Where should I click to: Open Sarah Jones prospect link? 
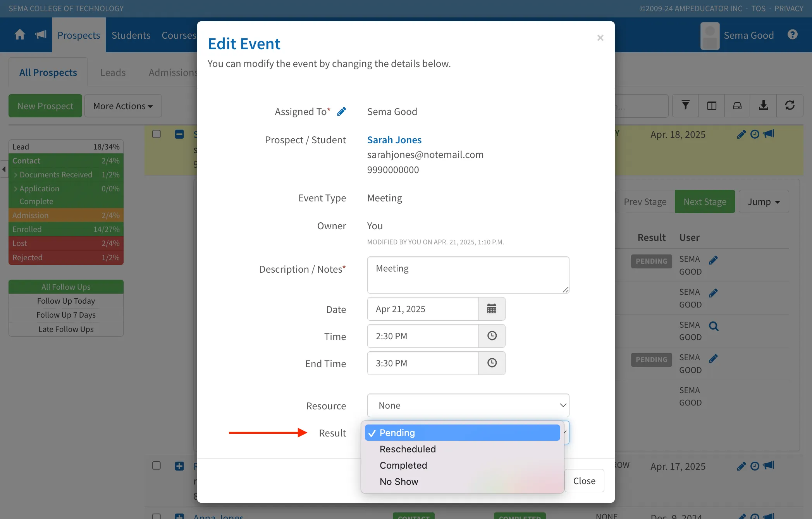394,140
